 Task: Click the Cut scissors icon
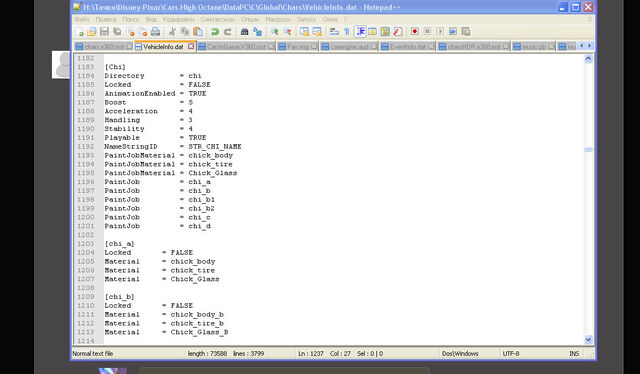pyautogui.click(x=172, y=31)
